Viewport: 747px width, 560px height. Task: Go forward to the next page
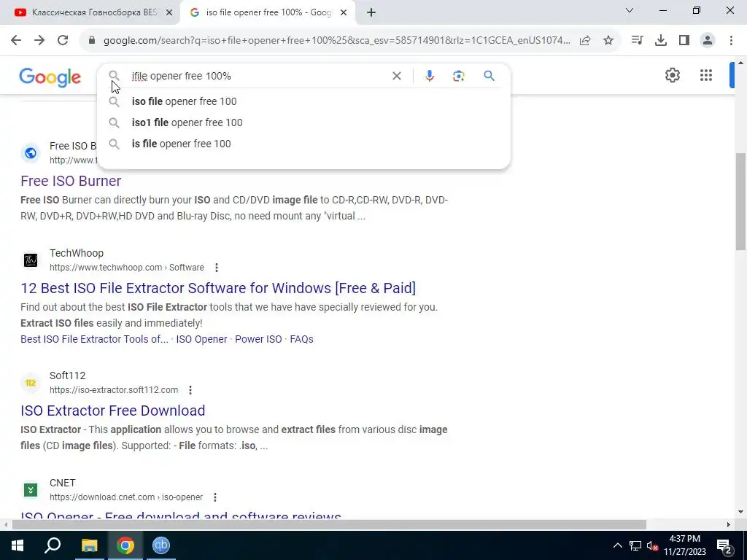tap(39, 41)
